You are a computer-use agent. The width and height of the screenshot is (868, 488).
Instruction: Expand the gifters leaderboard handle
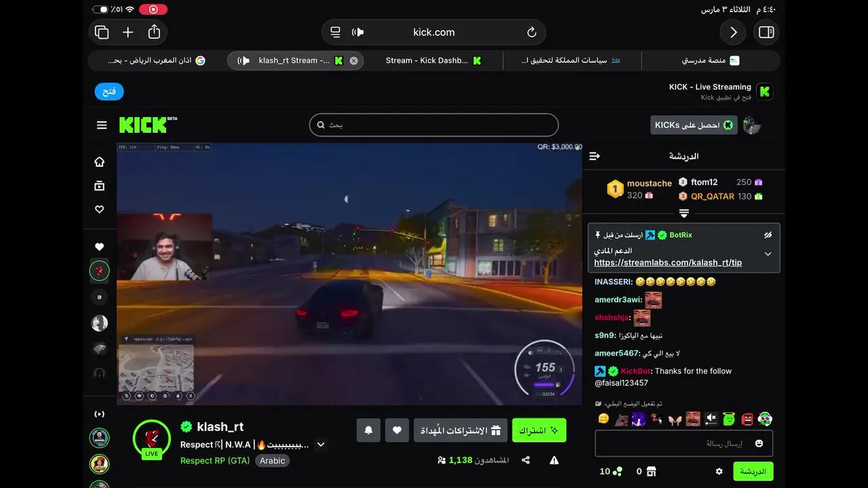tap(684, 213)
